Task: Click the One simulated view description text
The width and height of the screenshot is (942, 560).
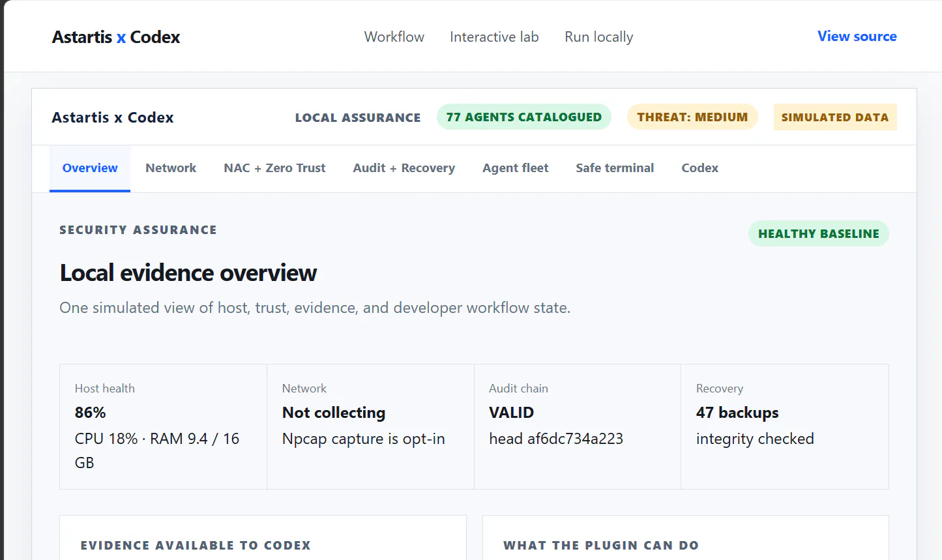Action: coord(315,308)
